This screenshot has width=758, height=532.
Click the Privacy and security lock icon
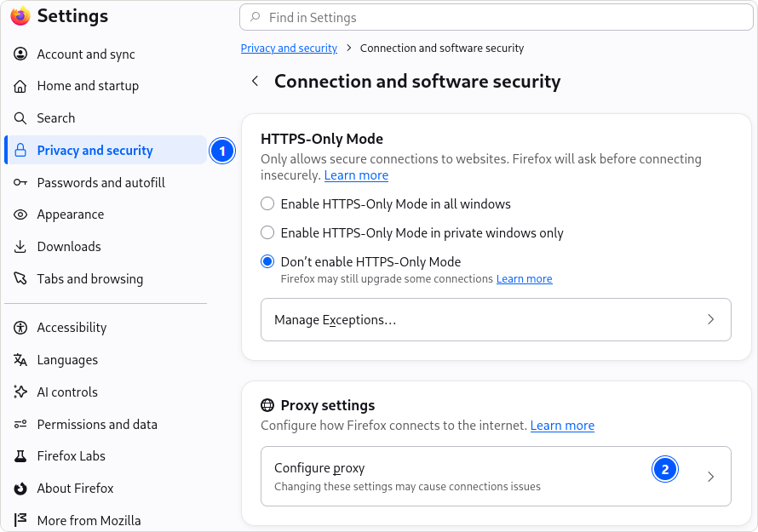click(x=20, y=151)
